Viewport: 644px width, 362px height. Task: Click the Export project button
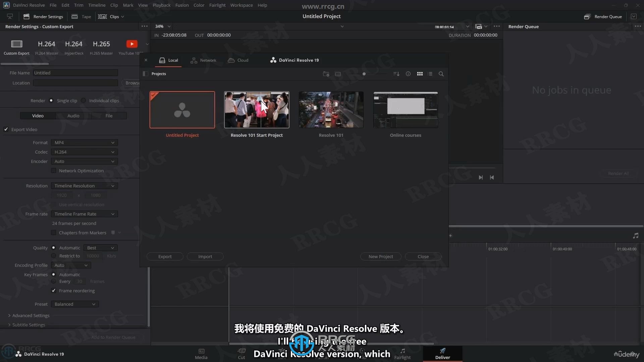point(165,256)
